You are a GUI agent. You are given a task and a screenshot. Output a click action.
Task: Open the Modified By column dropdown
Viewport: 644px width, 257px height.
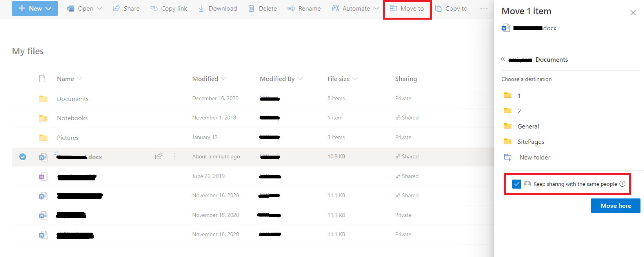(300, 79)
